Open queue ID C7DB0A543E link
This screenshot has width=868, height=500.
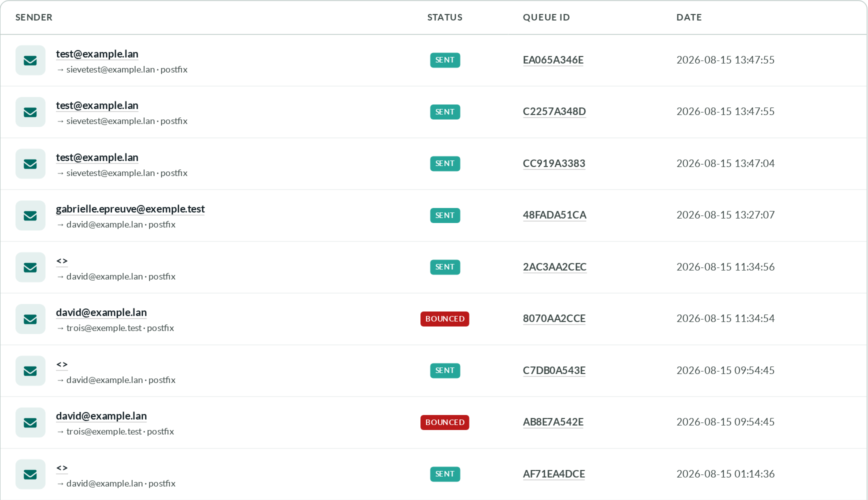pyautogui.click(x=554, y=370)
